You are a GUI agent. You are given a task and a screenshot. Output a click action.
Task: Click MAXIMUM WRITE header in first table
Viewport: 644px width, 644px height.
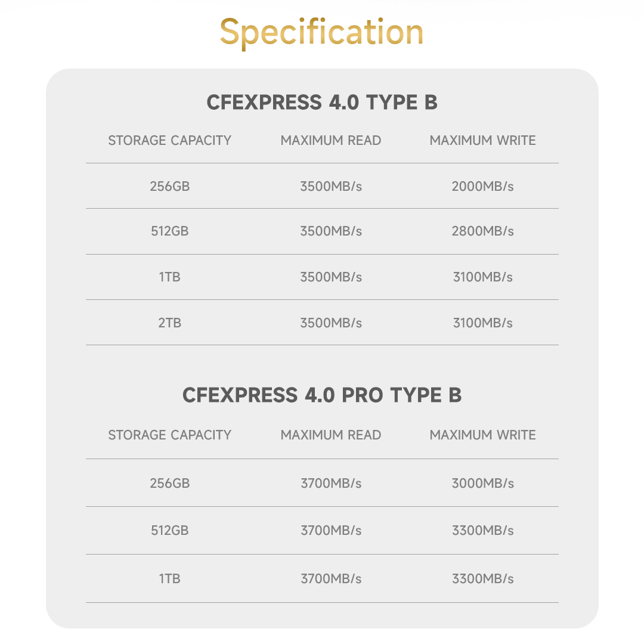click(x=482, y=141)
